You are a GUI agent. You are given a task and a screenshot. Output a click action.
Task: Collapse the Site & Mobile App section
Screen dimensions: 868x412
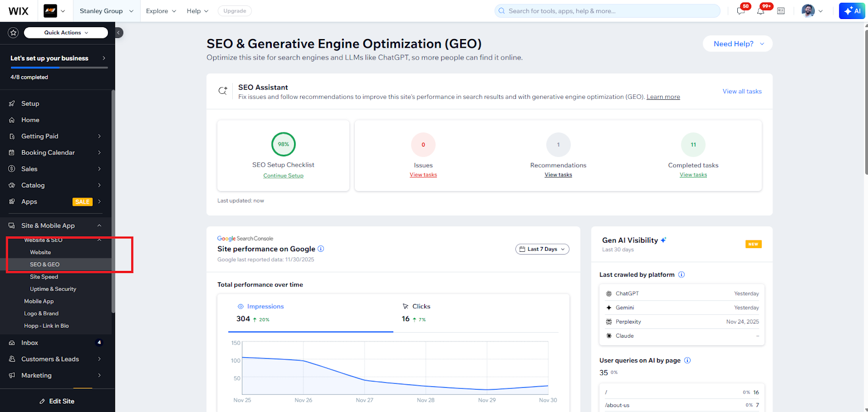(99, 226)
